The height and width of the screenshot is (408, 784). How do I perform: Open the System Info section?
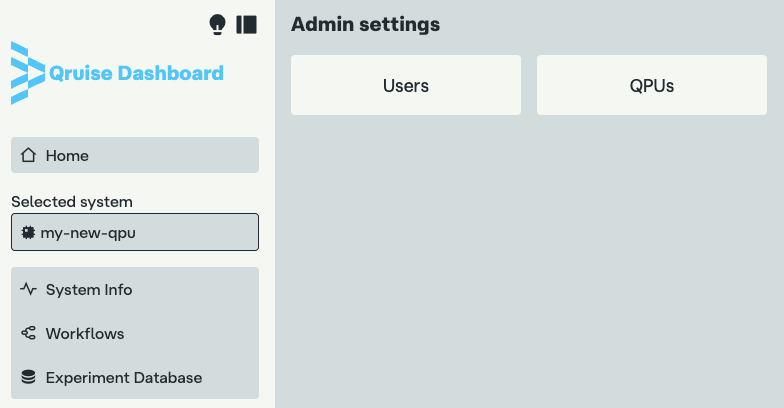(x=89, y=290)
